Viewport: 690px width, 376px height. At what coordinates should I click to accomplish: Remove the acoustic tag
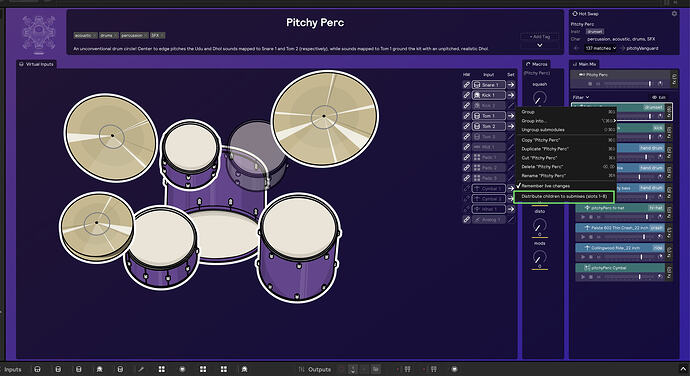[x=95, y=35]
